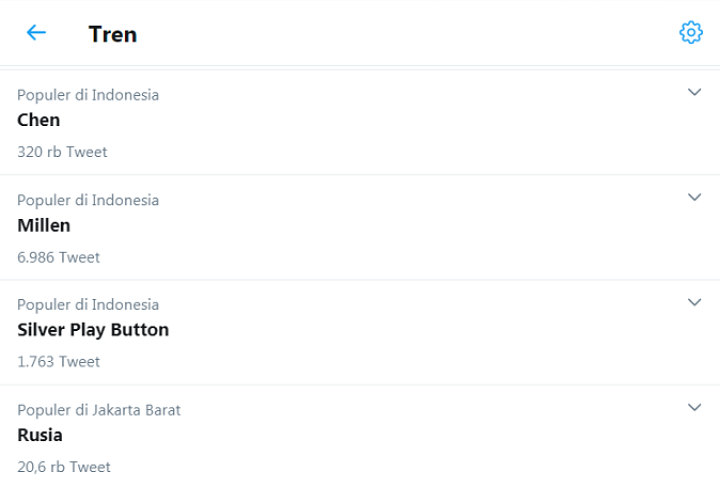
Task: Click the 1.763 Tweet count
Action: coord(59,362)
